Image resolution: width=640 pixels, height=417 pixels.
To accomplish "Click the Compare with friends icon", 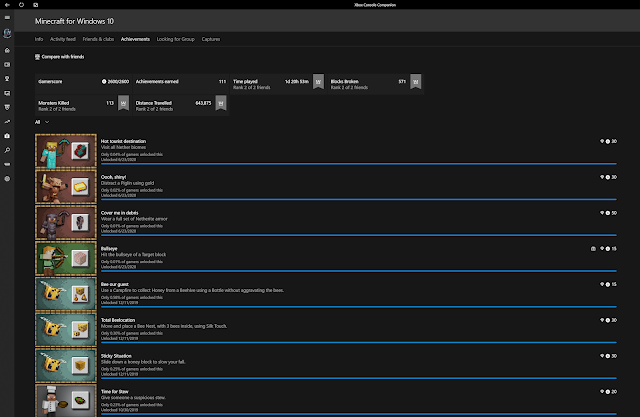I will click(37, 57).
